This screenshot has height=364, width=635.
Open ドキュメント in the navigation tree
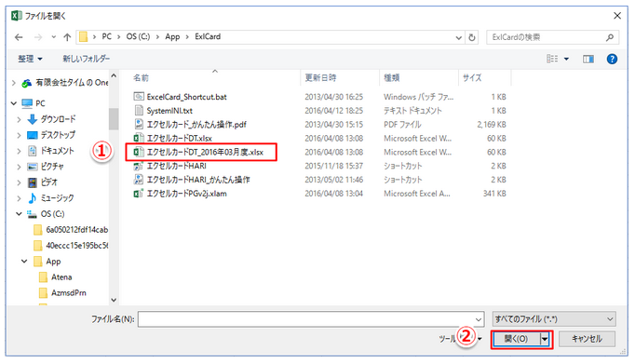57,151
